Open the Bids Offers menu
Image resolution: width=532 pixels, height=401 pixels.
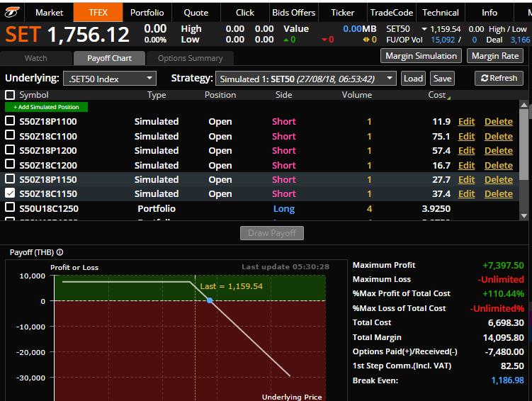(293, 13)
